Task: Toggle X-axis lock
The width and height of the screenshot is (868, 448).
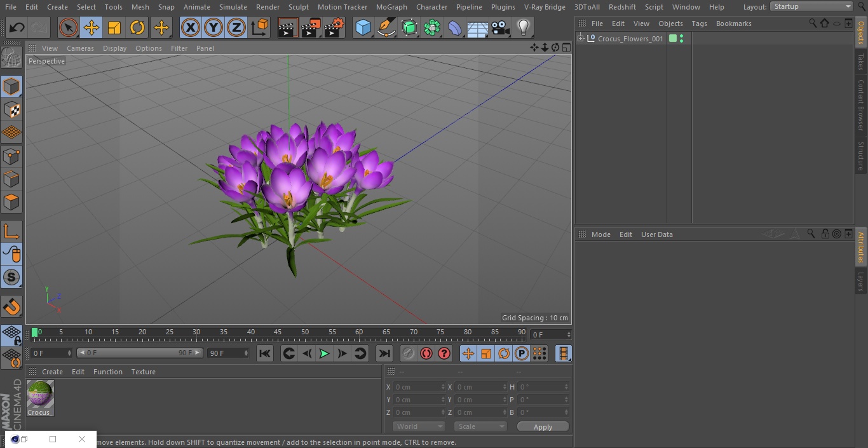Action: (x=190, y=27)
